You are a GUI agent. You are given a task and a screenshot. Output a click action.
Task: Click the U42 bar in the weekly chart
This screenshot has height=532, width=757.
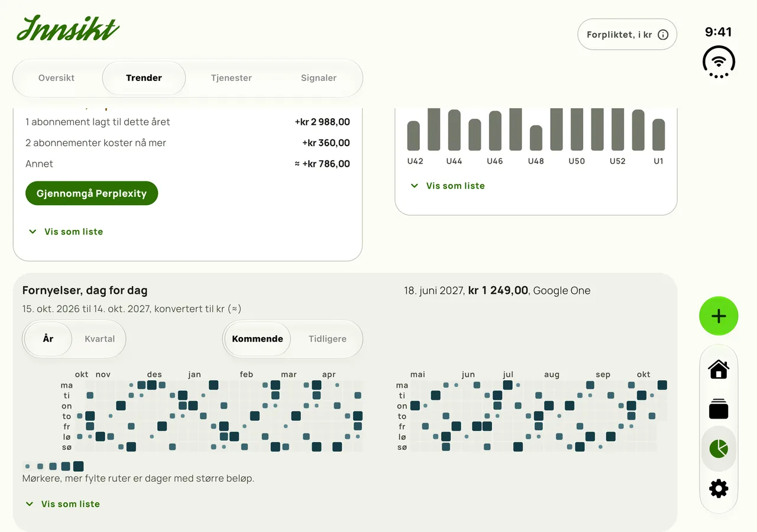(x=413, y=135)
